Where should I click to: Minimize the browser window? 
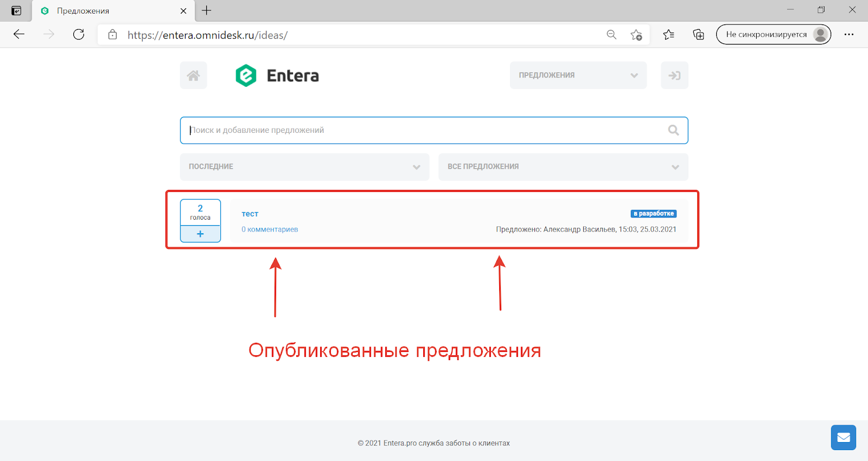point(790,10)
